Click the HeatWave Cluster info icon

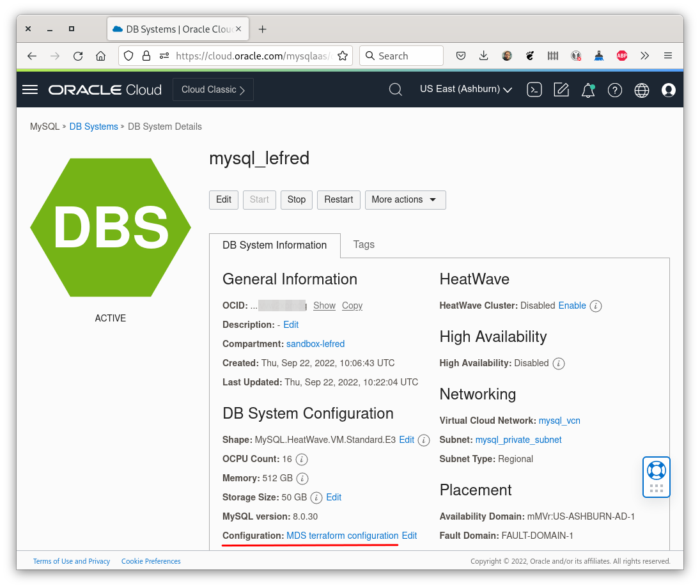point(596,306)
